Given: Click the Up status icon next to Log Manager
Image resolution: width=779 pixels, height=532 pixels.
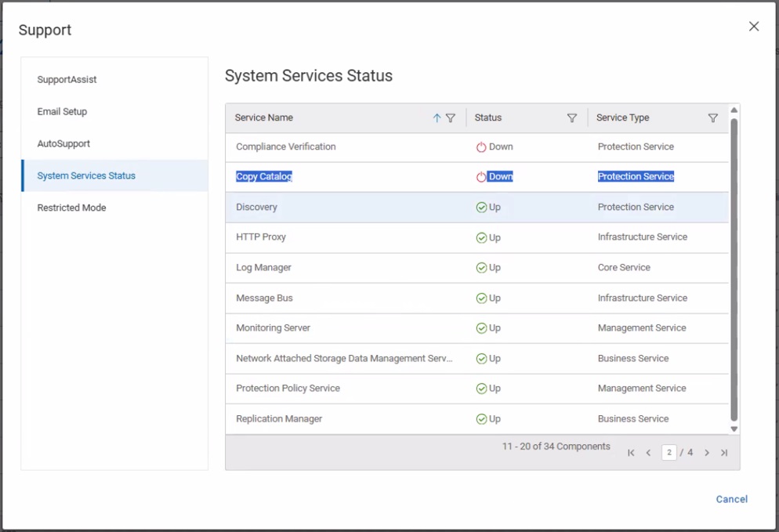Looking at the screenshot, I should pos(482,267).
